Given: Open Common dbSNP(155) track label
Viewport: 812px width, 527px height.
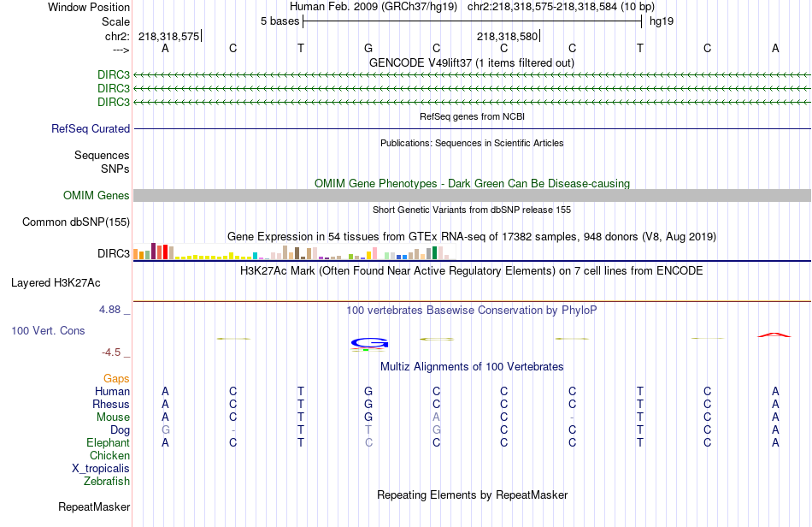Looking at the screenshot, I should [76, 222].
